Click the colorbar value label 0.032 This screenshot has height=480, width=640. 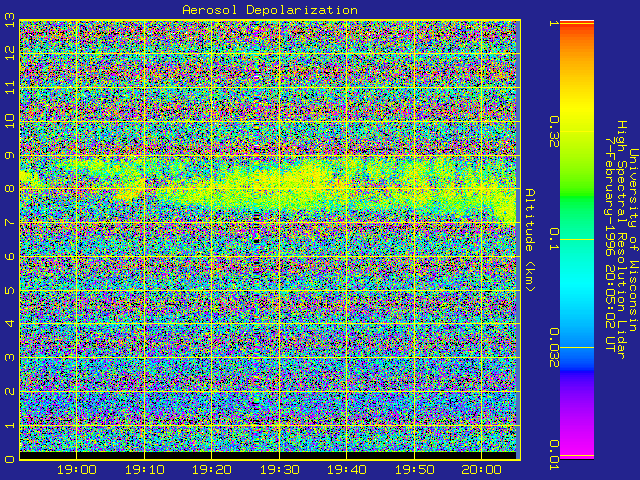point(553,348)
